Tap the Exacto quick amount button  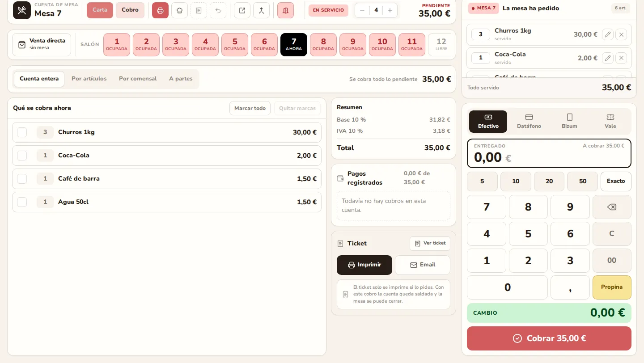tap(616, 181)
